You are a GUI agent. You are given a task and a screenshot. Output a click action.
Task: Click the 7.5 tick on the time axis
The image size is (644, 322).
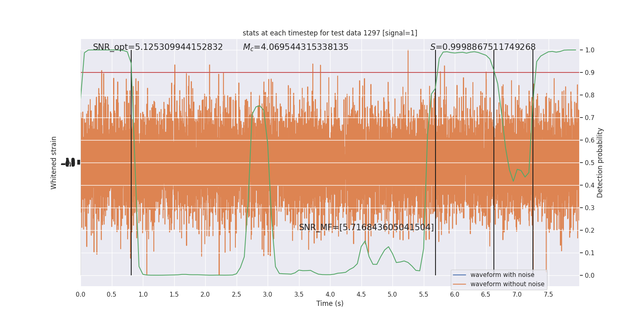[548, 295]
